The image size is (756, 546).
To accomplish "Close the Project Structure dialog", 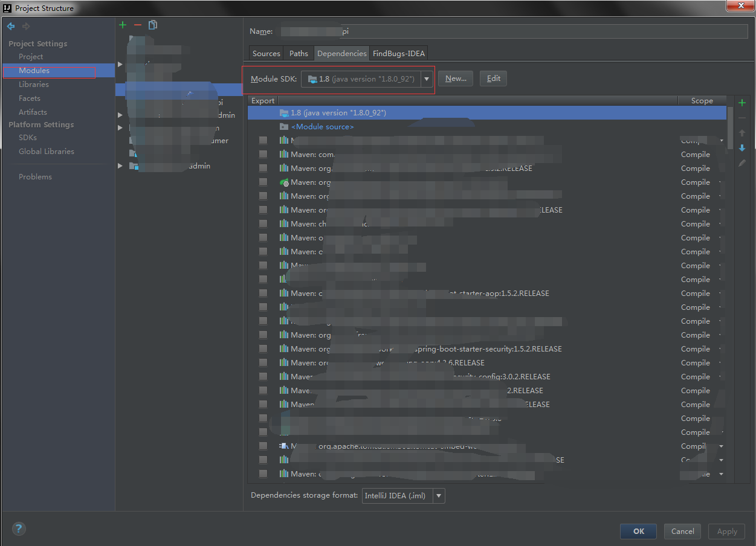I will click(x=740, y=5).
